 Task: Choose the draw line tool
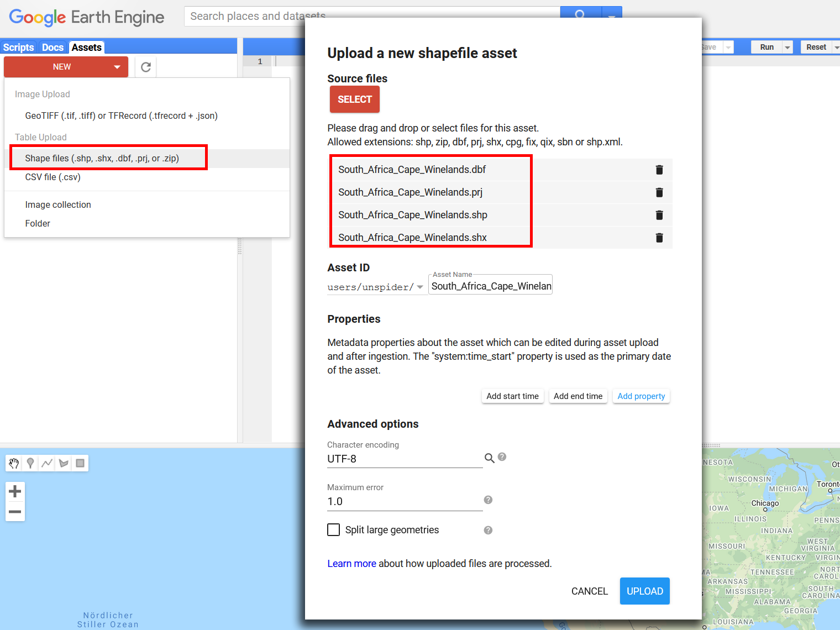click(47, 463)
